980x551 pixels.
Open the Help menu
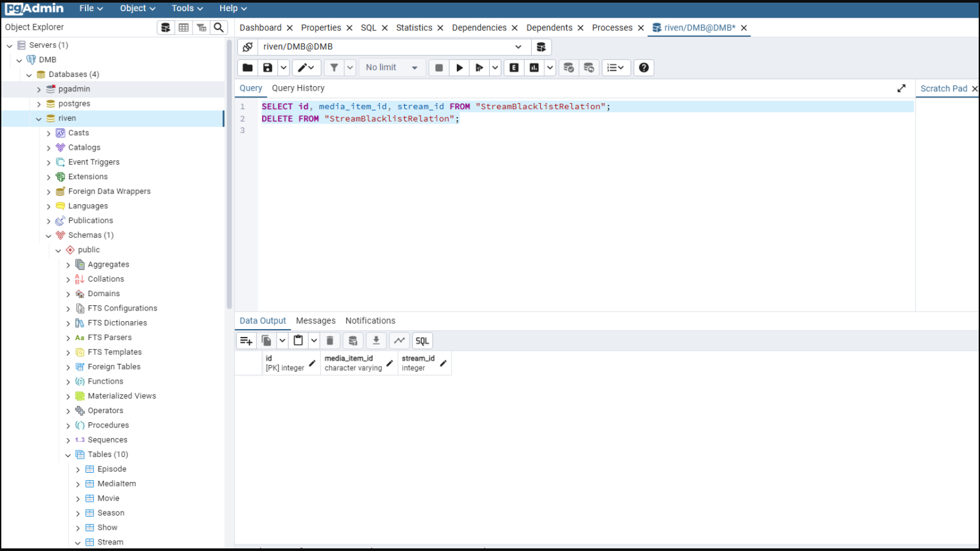[x=233, y=9]
